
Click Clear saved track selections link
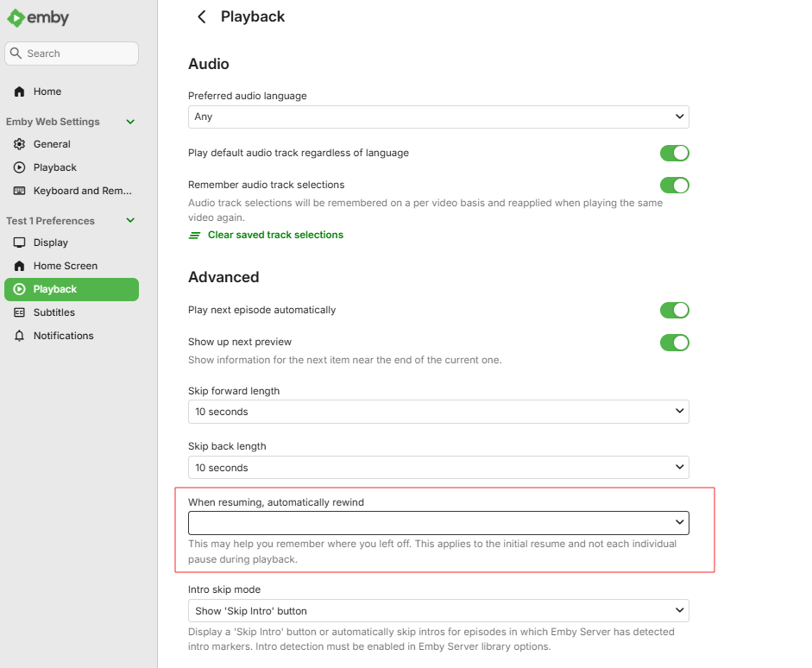click(275, 235)
